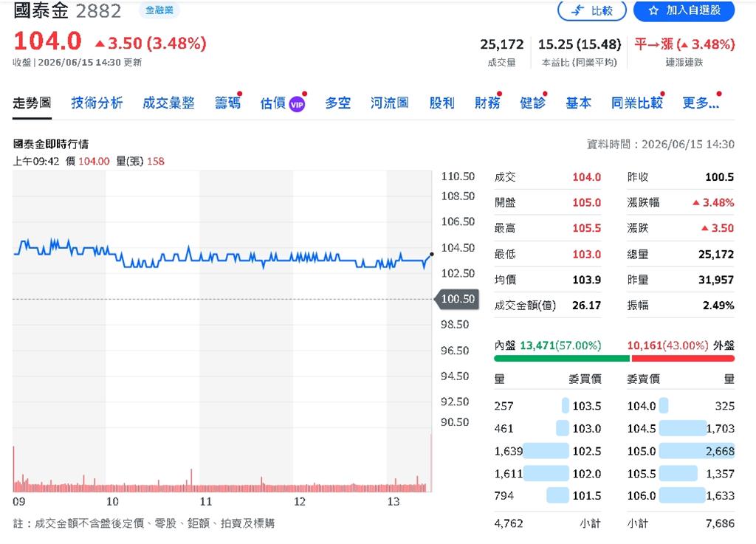This screenshot has width=756, height=544.
Task: Click 成交金額(億) value 26.17
Action: (586, 305)
